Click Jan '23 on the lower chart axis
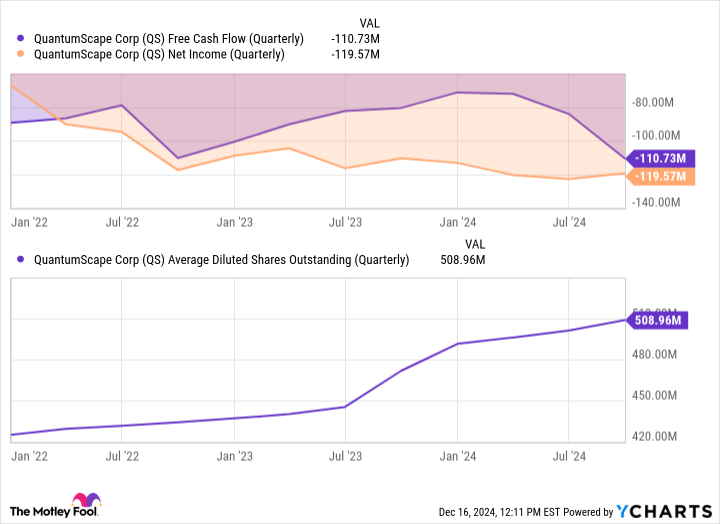The image size is (720, 524). click(x=235, y=456)
